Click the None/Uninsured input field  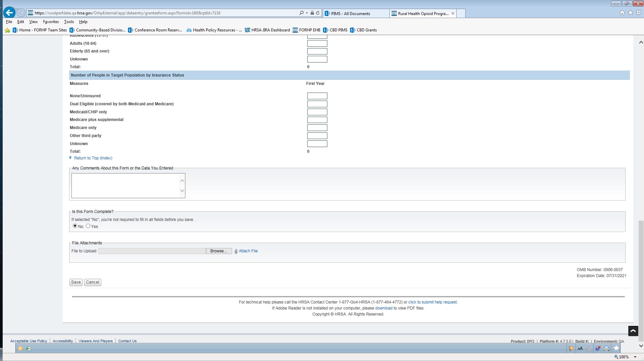(x=317, y=96)
